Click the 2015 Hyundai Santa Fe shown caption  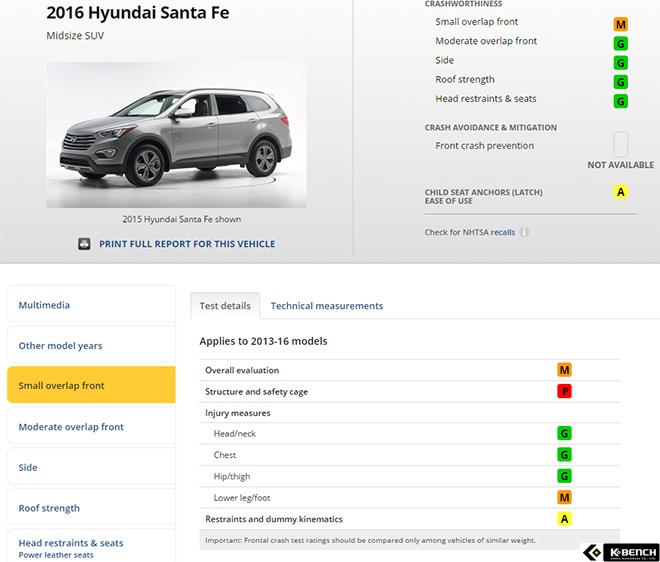click(181, 219)
